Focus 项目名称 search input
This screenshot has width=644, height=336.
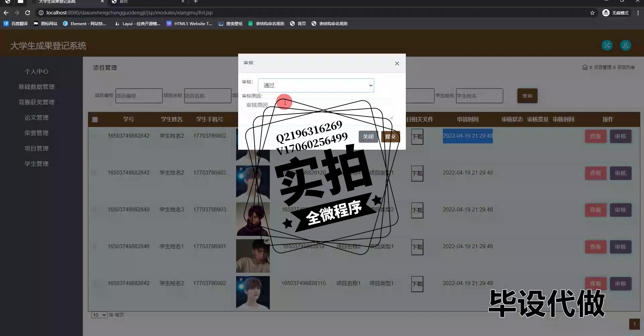(208, 96)
